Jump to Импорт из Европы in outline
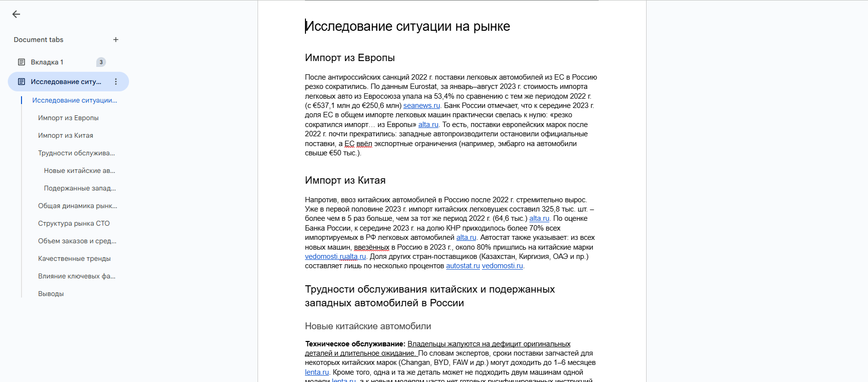The height and width of the screenshot is (382, 868). (x=68, y=118)
